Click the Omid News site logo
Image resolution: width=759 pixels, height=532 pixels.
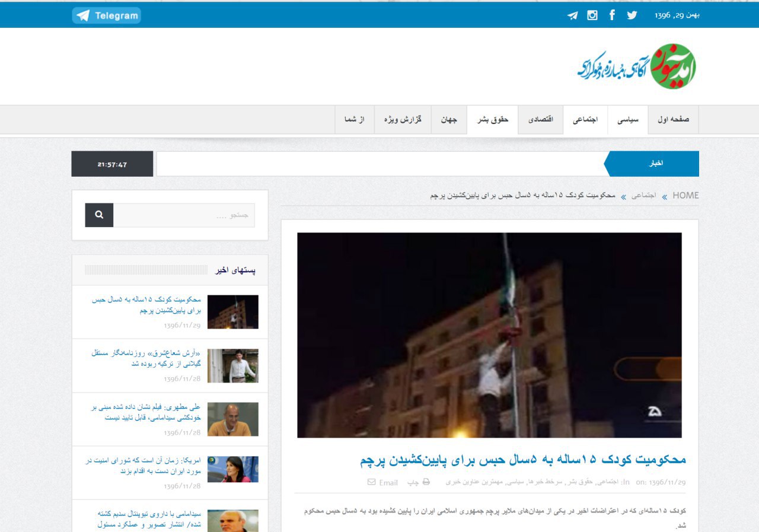637,66
